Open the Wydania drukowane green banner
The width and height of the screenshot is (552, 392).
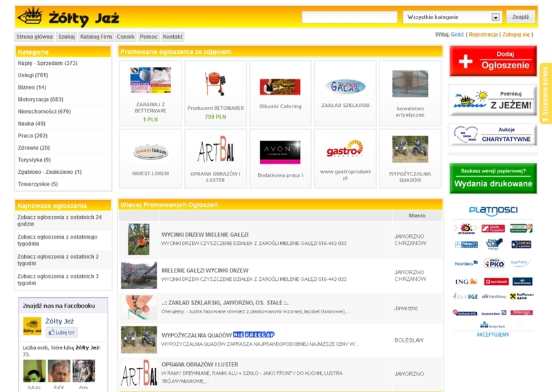click(493, 178)
